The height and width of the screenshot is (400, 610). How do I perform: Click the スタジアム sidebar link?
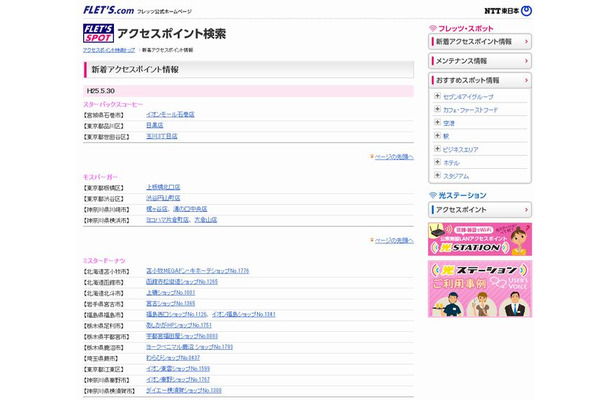pos(456,176)
